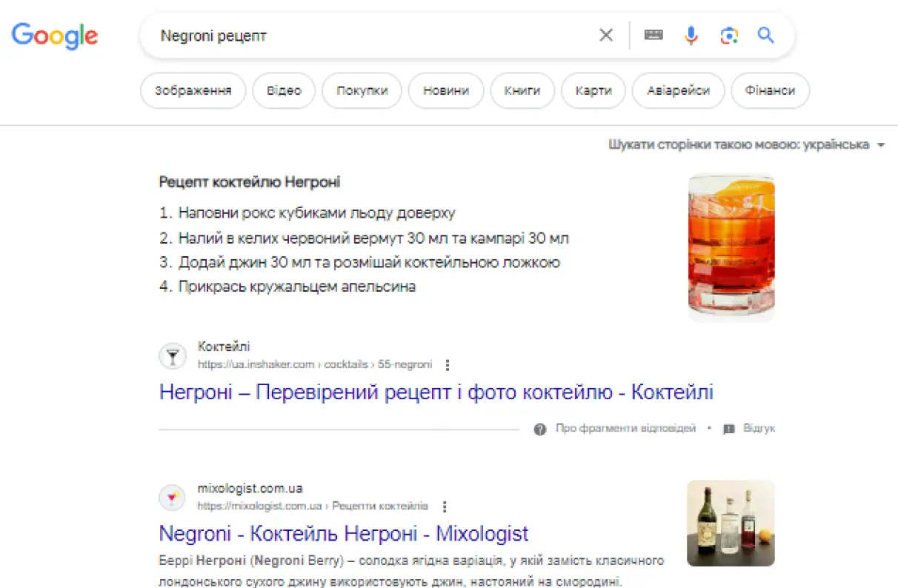Click the mixologist.com.ua site favicon

click(x=173, y=498)
